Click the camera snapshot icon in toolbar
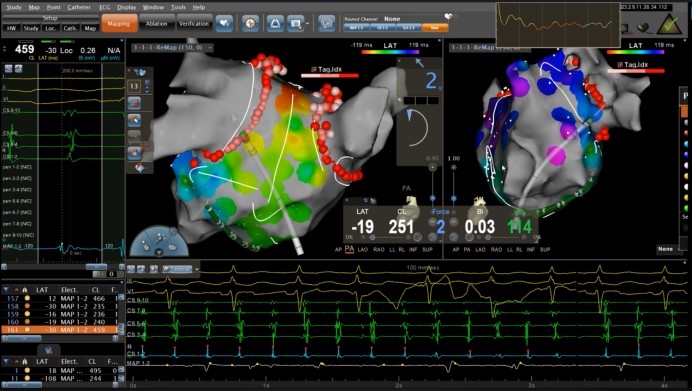Image resolution: width=692 pixels, height=391 pixels. pyautogui.click(x=295, y=23)
